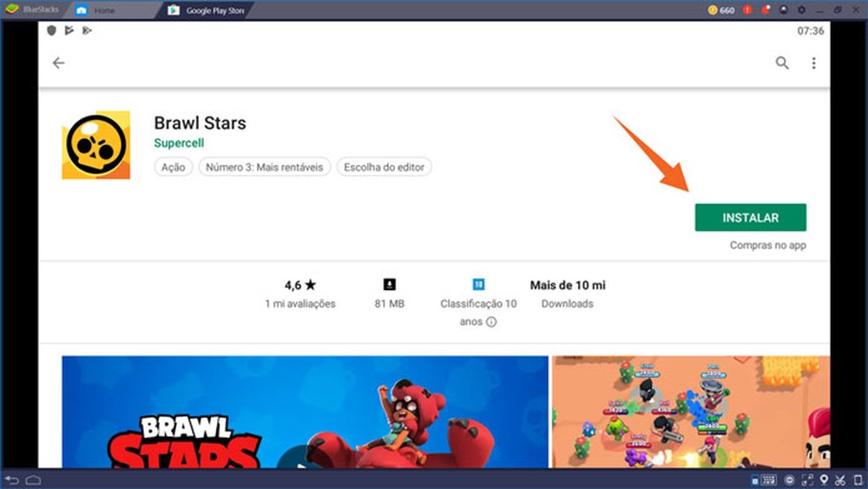This screenshot has height=489, width=868.
Task: Click the scissors screenshot icon
Action: pyautogui.click(x=840, y=479)
